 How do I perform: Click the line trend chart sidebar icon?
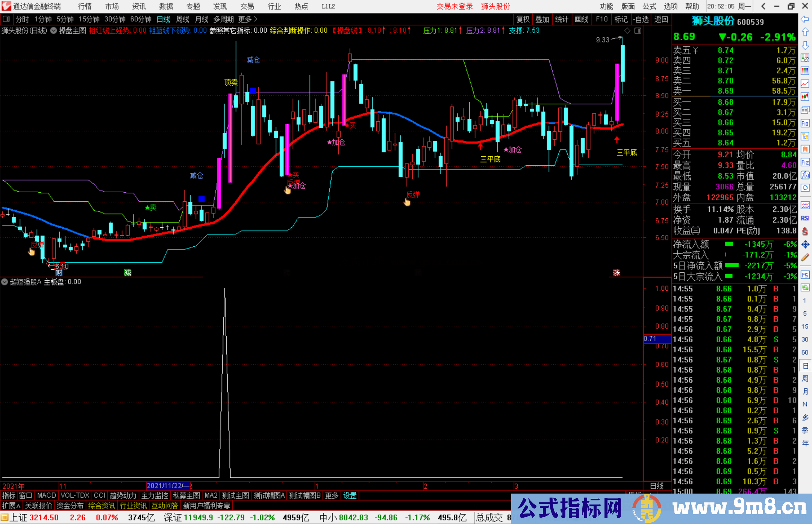[x=805, y=84]
